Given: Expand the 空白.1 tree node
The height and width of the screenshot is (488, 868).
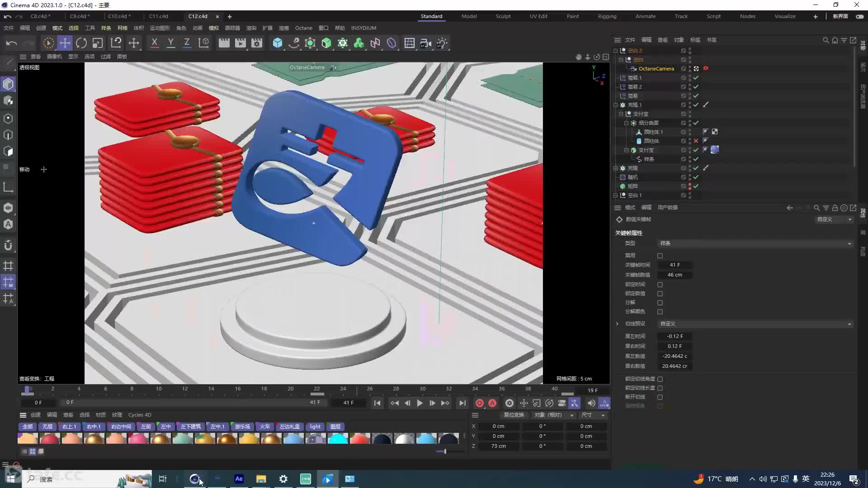Looking at the screenshot, I should click(x=616, y=195).
